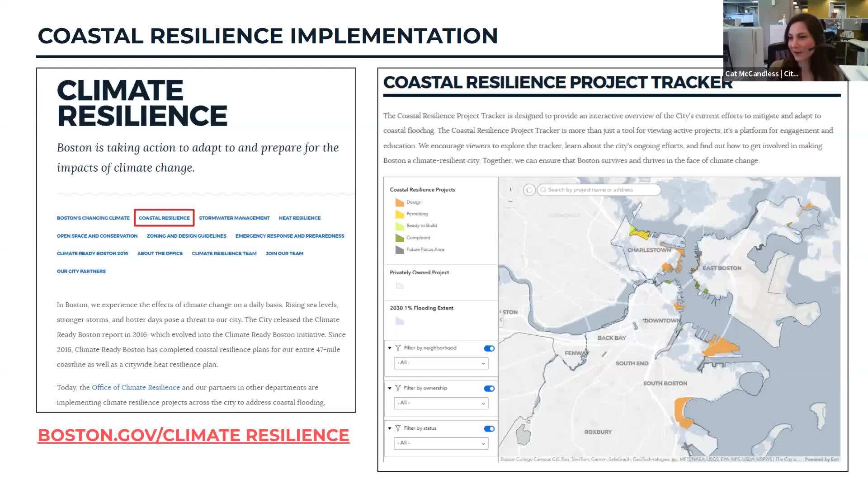Screen dimensions: 868x488
Task: Open Boston's Changing Climate tab
Action: click(93, 218)
